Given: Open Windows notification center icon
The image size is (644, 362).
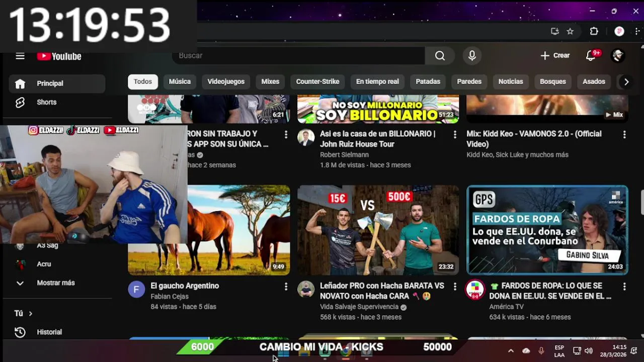Looking at the screenshot, I should 634,350.
